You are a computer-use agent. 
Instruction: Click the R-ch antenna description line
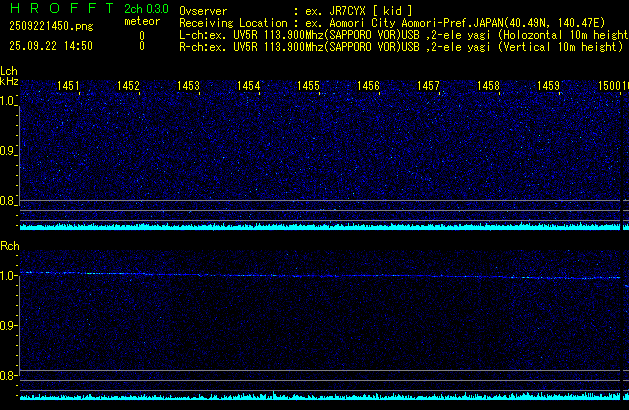coord(400,46)
